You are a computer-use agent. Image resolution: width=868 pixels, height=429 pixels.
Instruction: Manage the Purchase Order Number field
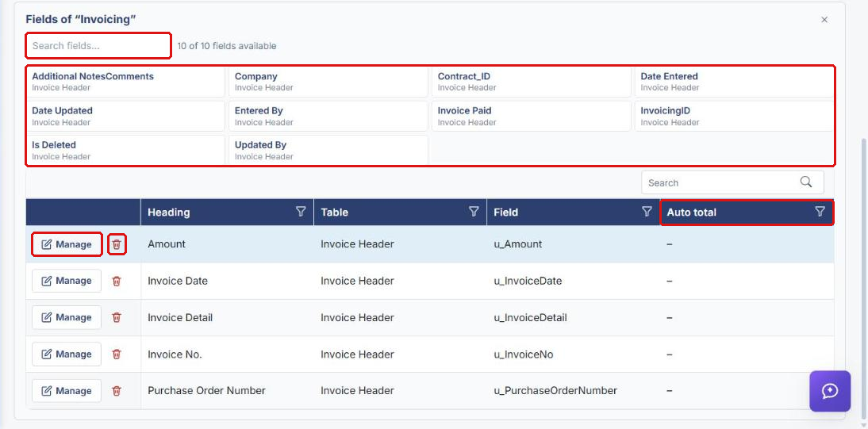[67, 390]
